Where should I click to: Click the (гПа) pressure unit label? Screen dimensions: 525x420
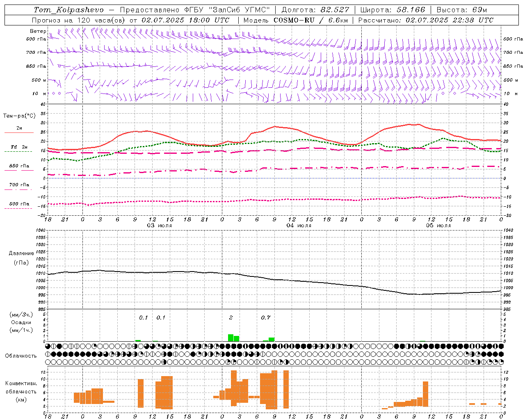[21, 263]
